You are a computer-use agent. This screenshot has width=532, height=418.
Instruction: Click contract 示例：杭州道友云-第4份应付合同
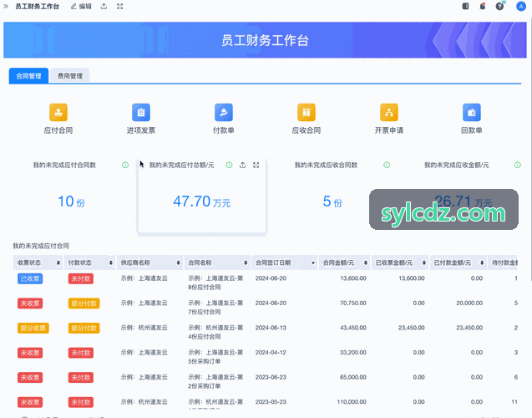(215, 332)
